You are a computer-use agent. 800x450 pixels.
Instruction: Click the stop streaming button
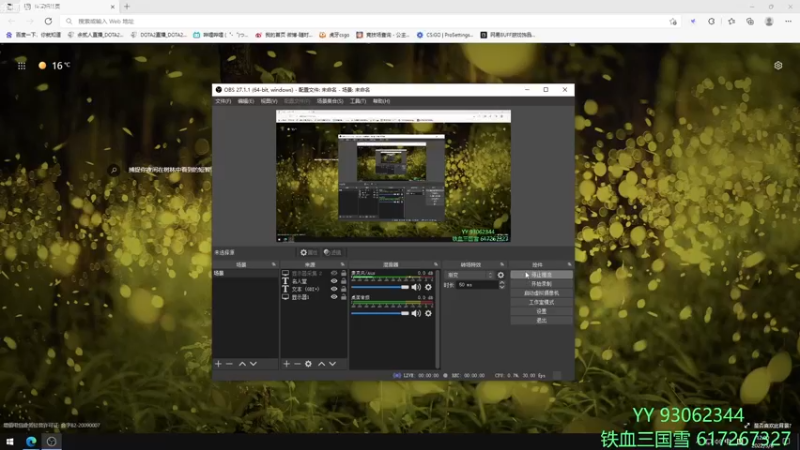click(x=541, y=274)
